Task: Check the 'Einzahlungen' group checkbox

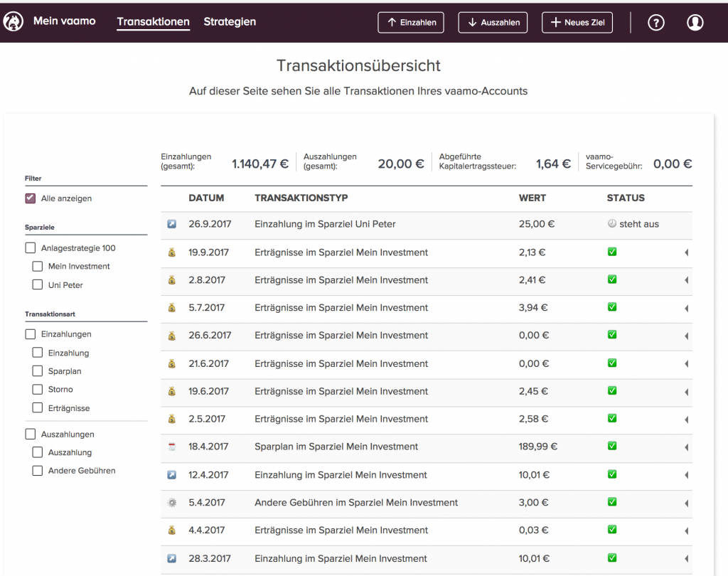Action: (30, 334)
